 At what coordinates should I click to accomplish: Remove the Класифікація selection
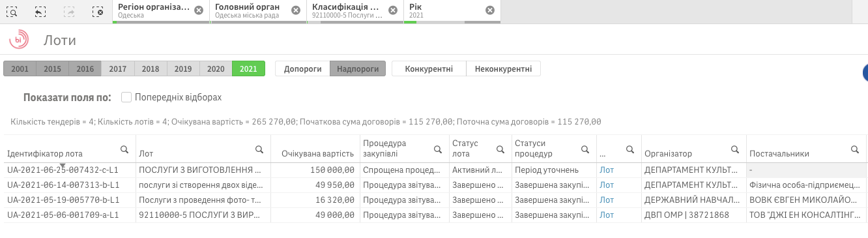coord(392,10)
